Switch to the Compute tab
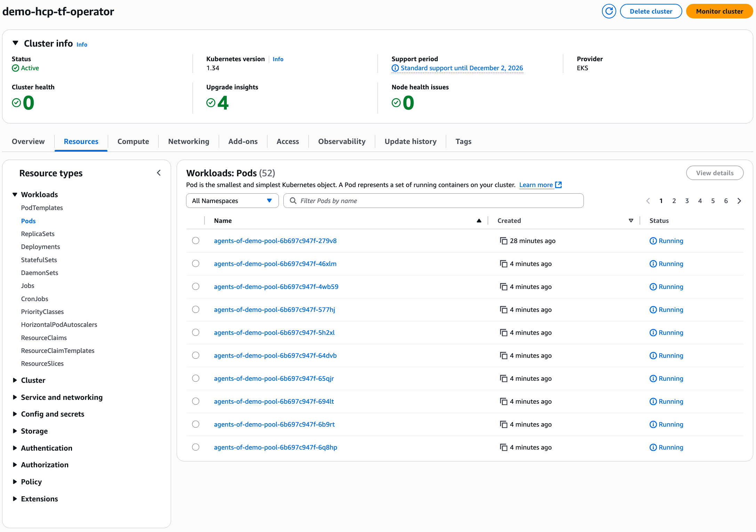 133,142
